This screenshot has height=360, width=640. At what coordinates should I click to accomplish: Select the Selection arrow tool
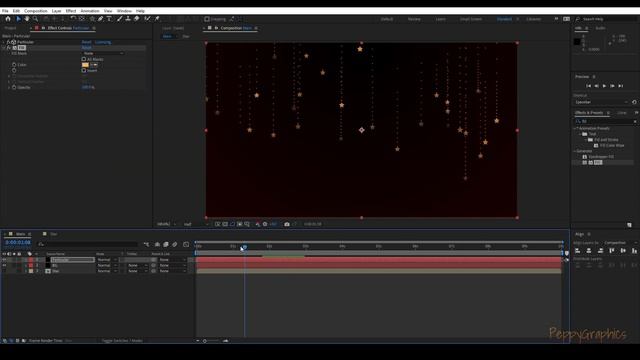coord(18,19)
